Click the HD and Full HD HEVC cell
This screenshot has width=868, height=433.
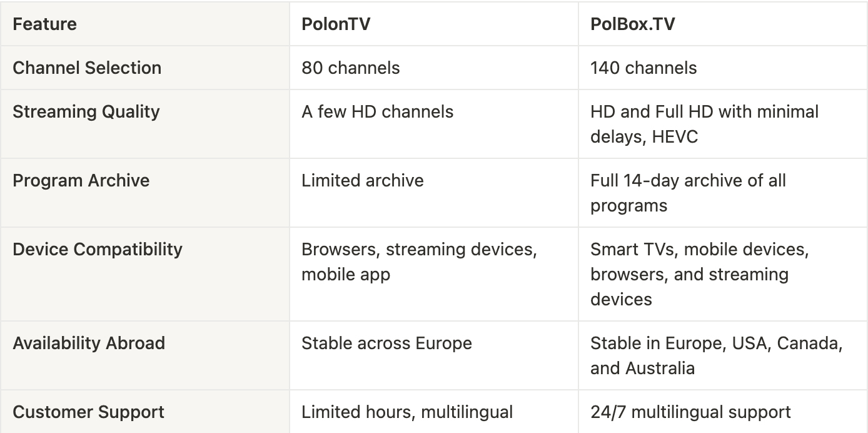pos(723,124)
